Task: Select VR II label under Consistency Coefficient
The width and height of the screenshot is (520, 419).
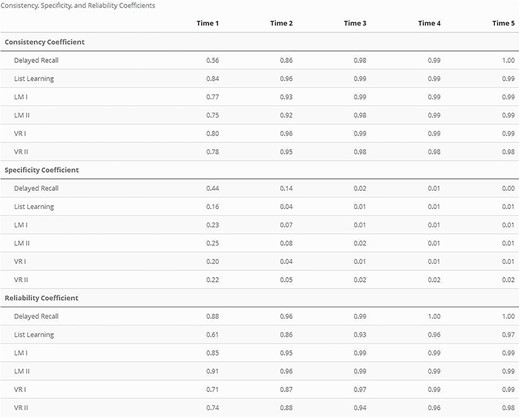Action: point(21,152)
